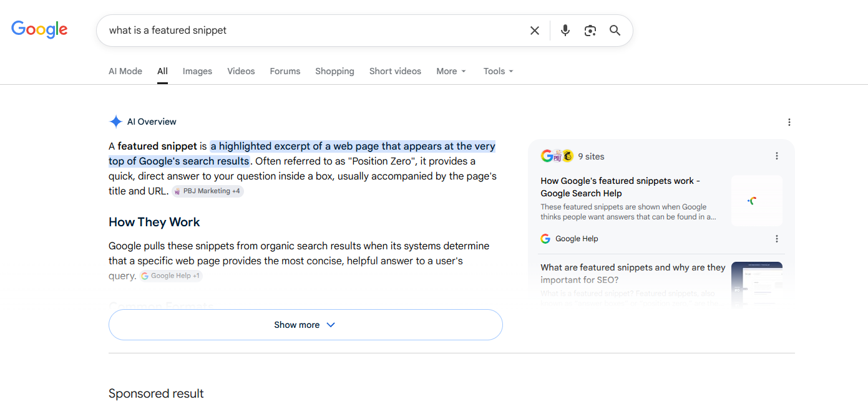Open the 9 sites panel three-dot menu
868x412 pixels.
click(777, 156)
